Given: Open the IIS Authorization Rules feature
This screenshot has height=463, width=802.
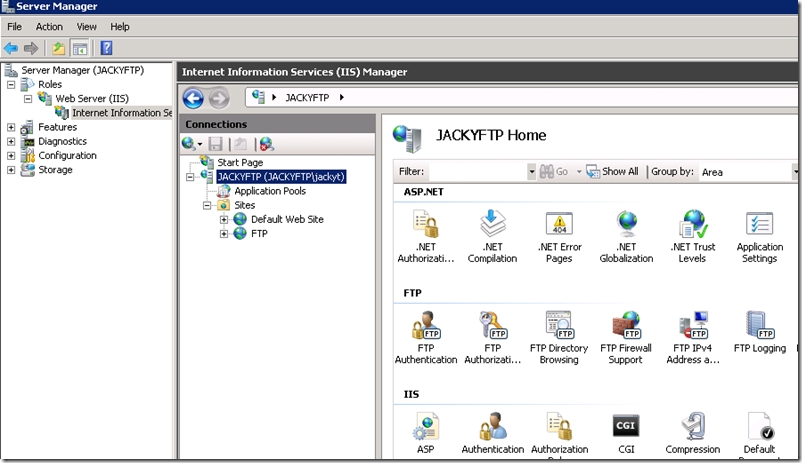Looking at the screenshot, I should (559, 434).
